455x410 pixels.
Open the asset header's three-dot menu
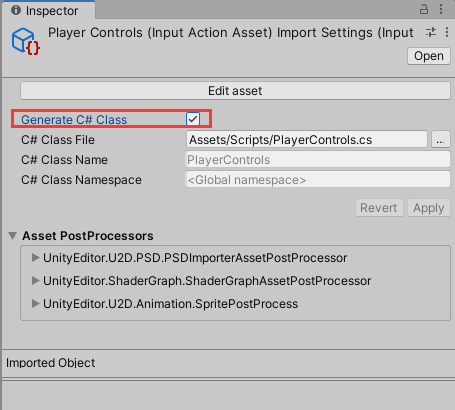click(x=447, y=32)
